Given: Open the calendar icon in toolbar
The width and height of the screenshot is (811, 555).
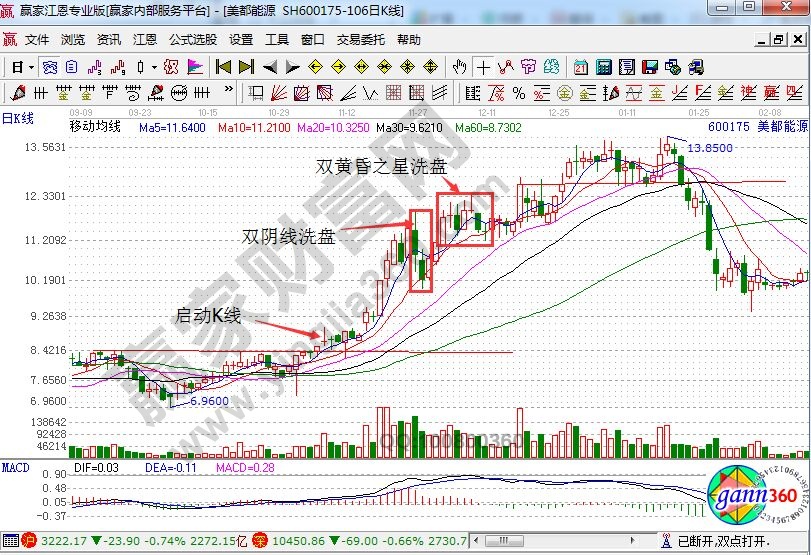Looking at the screenshot, I should pos(581,67).
